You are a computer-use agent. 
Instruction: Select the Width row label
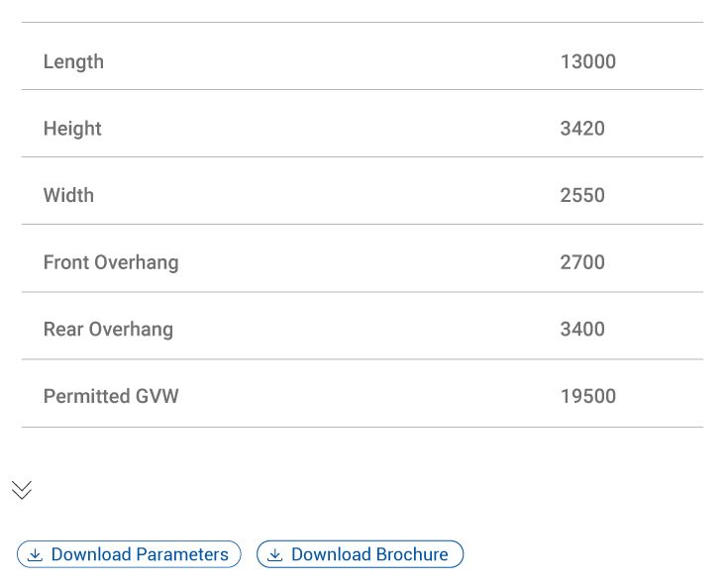point(68,195)
